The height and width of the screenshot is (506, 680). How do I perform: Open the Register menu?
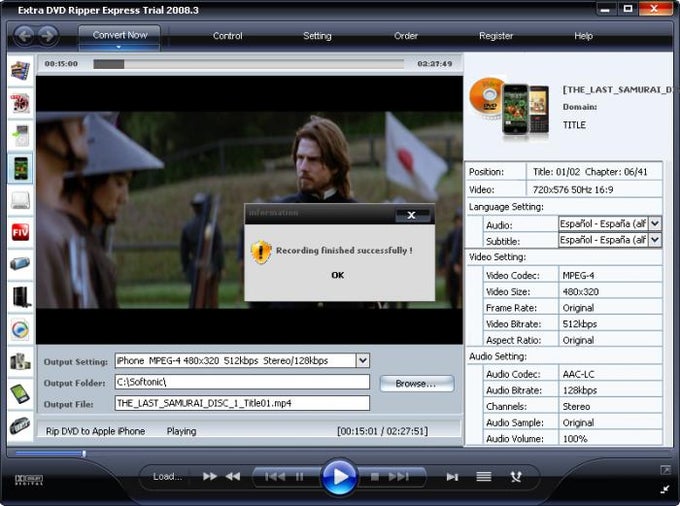[x=496, y=36]
